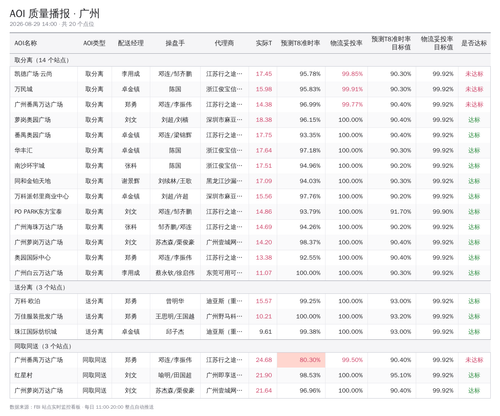Select the 同取同送 (3 个站点) group row

coord(250,346)
